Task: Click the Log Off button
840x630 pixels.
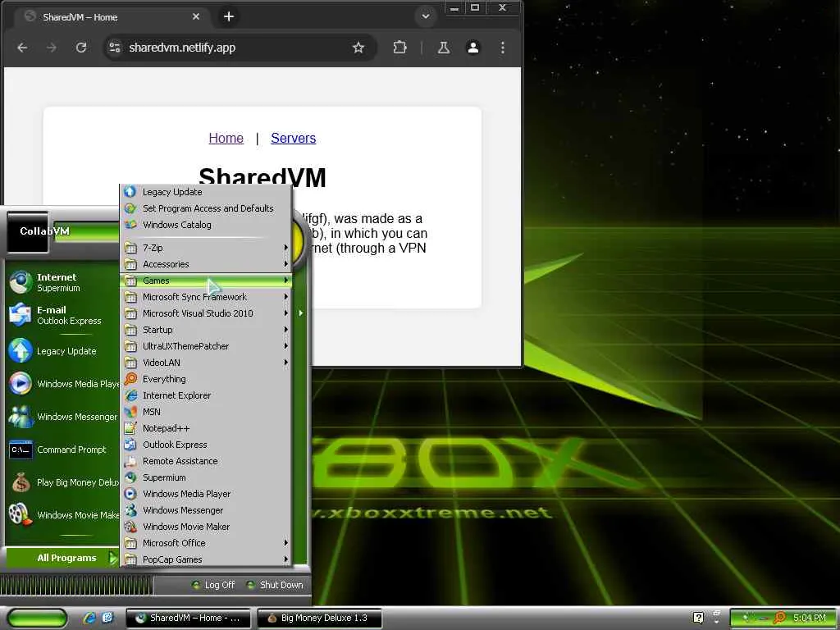Action: point(213,585)
